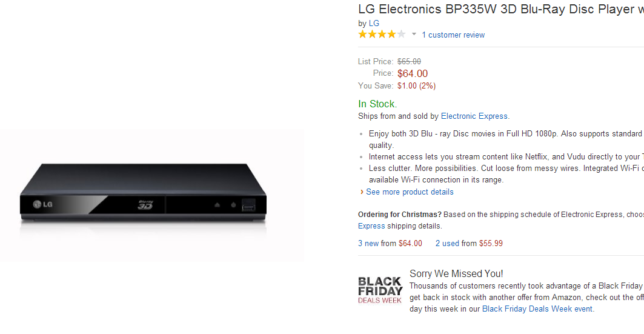View the 2 used offers link
644x334 pixels.
(x=447, y=244)
